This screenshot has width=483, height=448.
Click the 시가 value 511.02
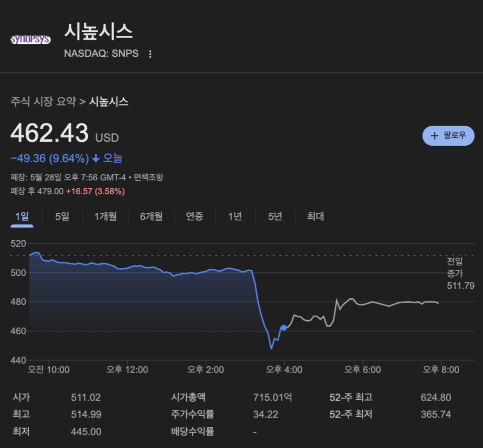[x=86, y=398]
